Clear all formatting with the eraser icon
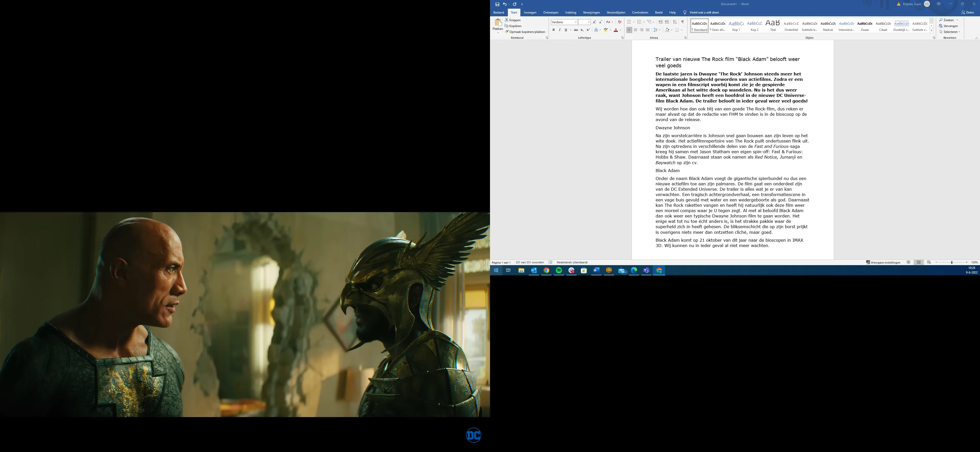 620,22
